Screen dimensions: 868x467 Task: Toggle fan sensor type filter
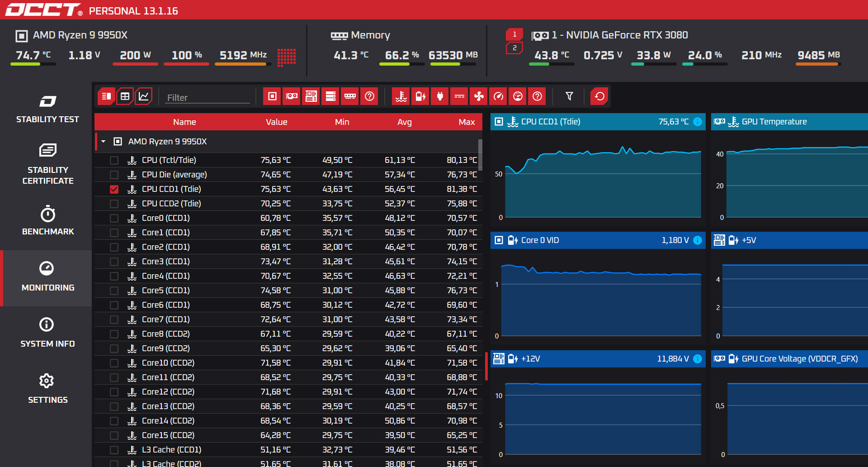pyautogui.click(x=479, y=96)
